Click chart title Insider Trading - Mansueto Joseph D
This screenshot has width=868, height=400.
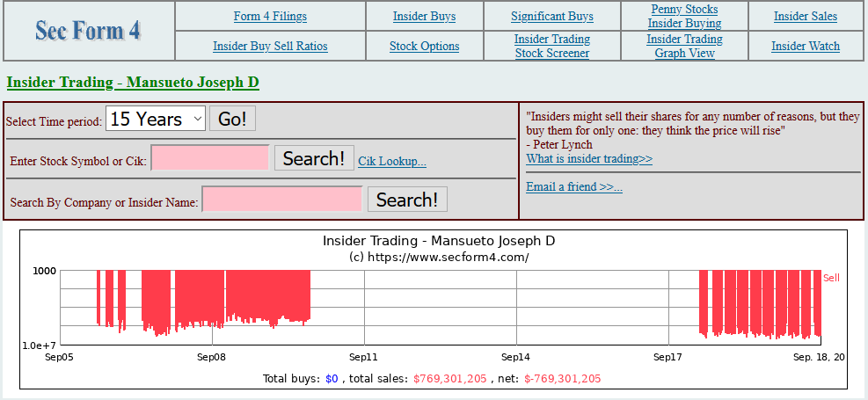pyautogui.click(x=439, y=241)
